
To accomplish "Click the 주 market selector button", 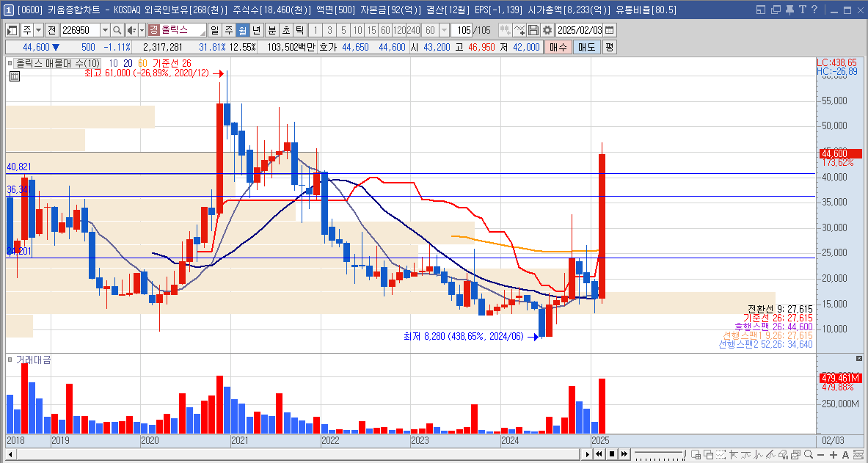I will 26,31.
